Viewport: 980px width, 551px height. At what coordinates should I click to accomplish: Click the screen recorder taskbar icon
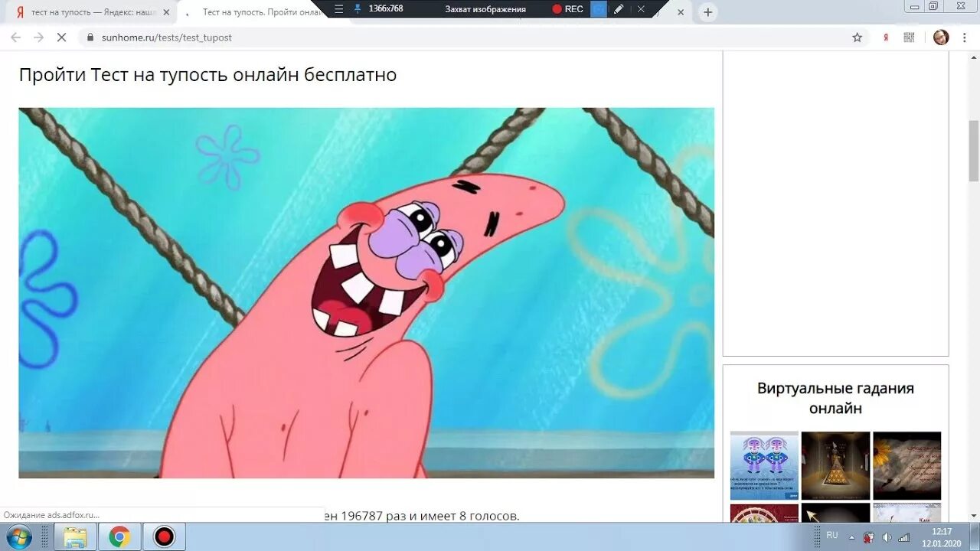pyautogui.click(x=164, y=537)
